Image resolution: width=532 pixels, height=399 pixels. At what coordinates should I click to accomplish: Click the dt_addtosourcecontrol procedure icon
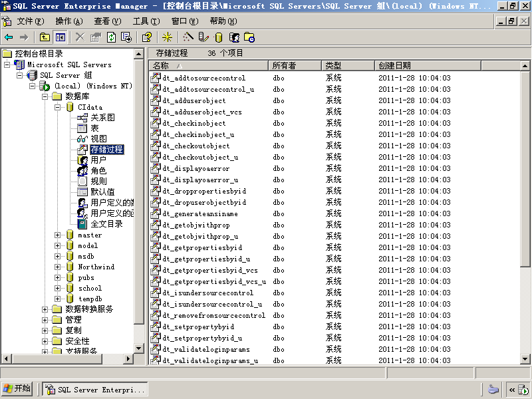[156, 78]
